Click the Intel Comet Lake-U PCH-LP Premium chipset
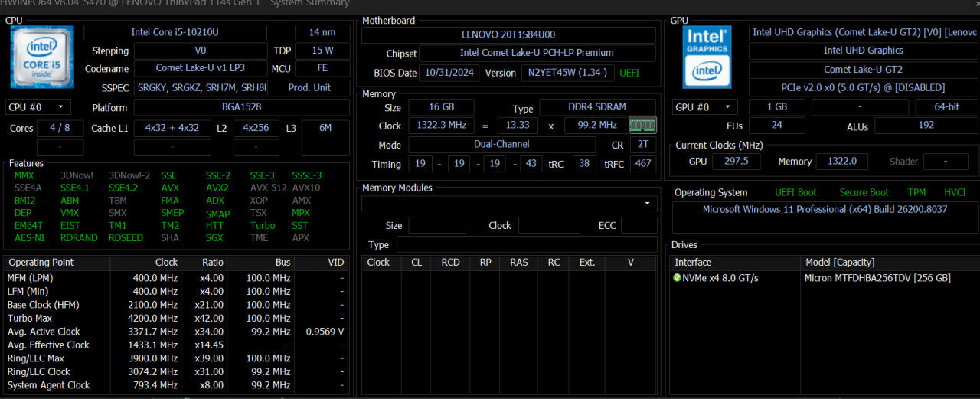The width and height of the screenshot is (980, 399). click(x=537, y=54)
